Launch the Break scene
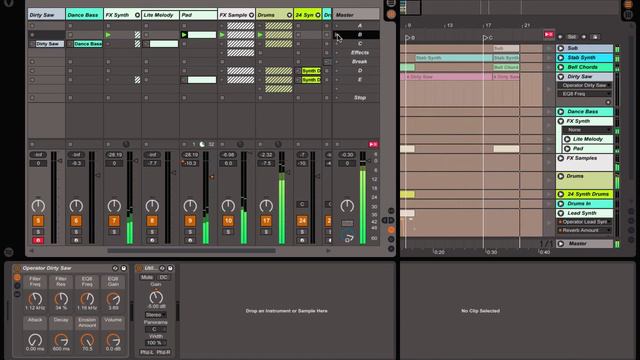Viewport: 640px width, 360px height. [x=337, y=62]
